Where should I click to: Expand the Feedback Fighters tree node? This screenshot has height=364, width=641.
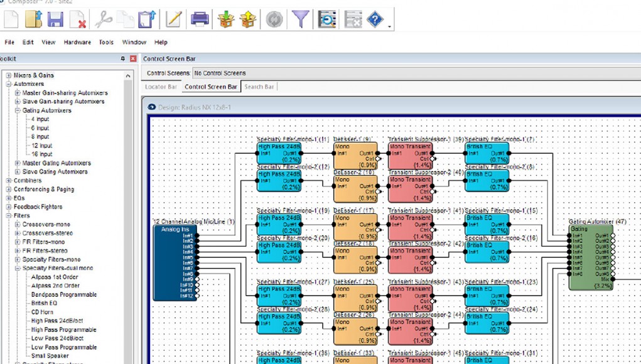tap(9, 207)
